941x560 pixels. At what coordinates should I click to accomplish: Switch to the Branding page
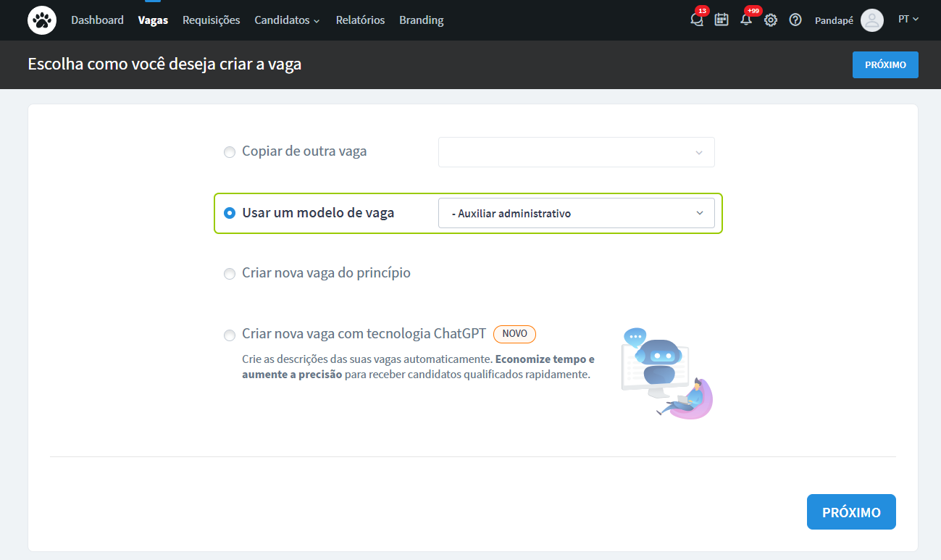coord(421,20)
